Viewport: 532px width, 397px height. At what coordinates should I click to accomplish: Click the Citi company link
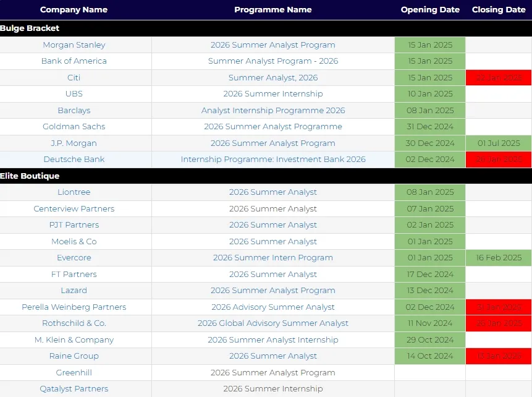74,78
